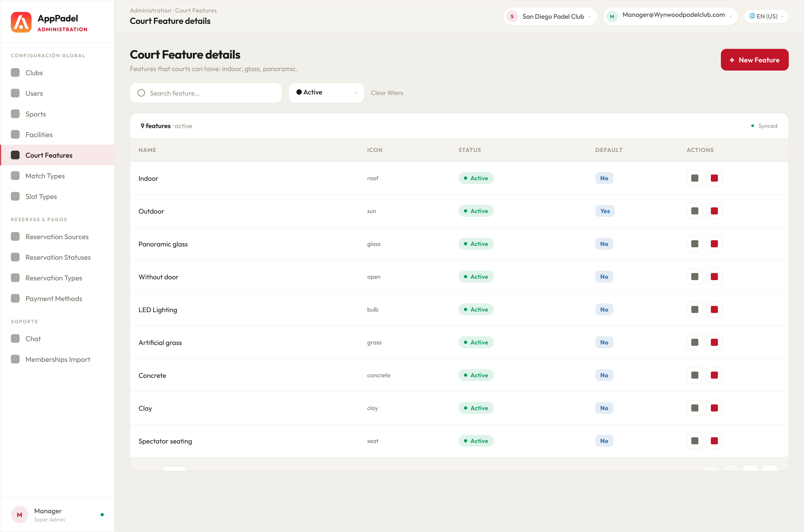
Task: Go to Memberships Import in the sidebar
Action: (57, 359)
